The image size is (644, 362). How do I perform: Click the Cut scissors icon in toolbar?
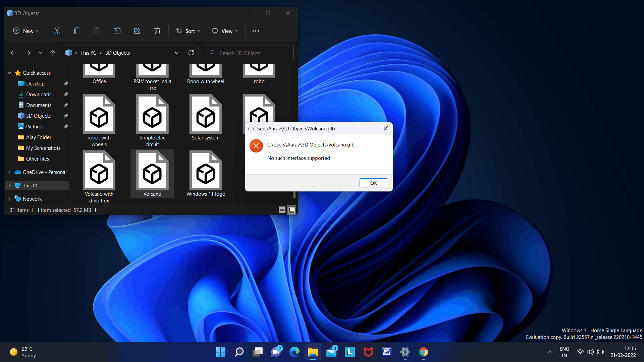coord(57,31)
